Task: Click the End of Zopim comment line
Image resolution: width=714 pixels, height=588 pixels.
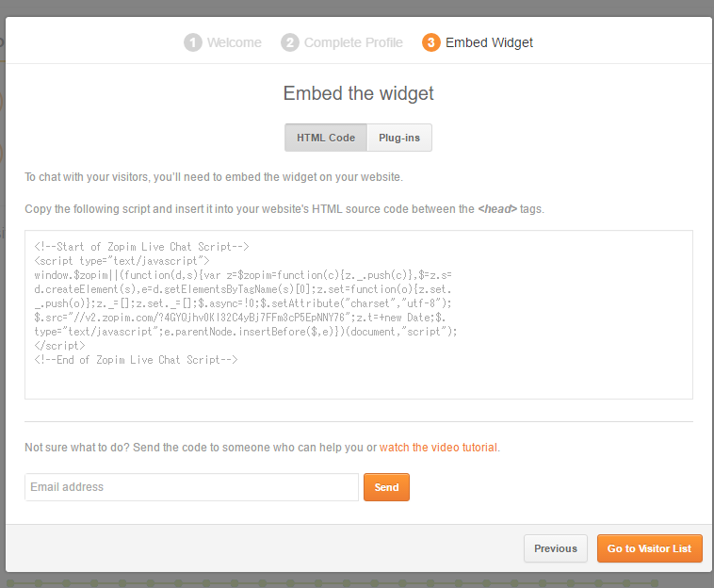Action: click(136, 360)
